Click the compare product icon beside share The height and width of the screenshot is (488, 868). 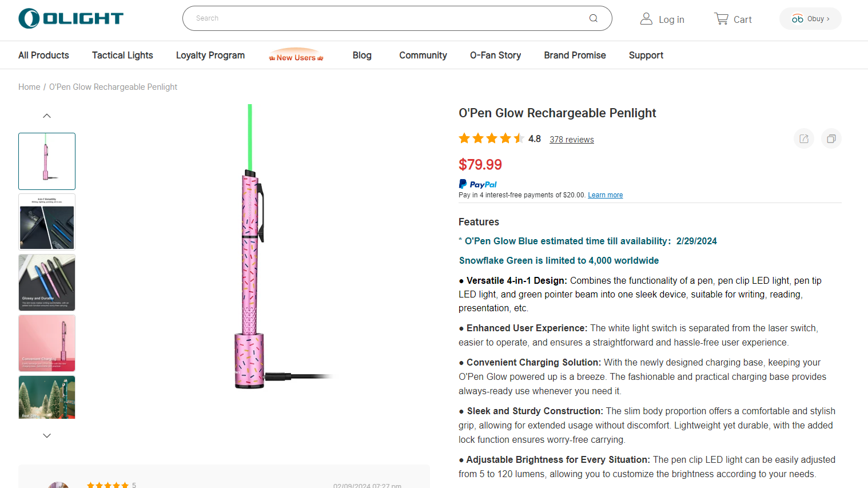[831, 138]
